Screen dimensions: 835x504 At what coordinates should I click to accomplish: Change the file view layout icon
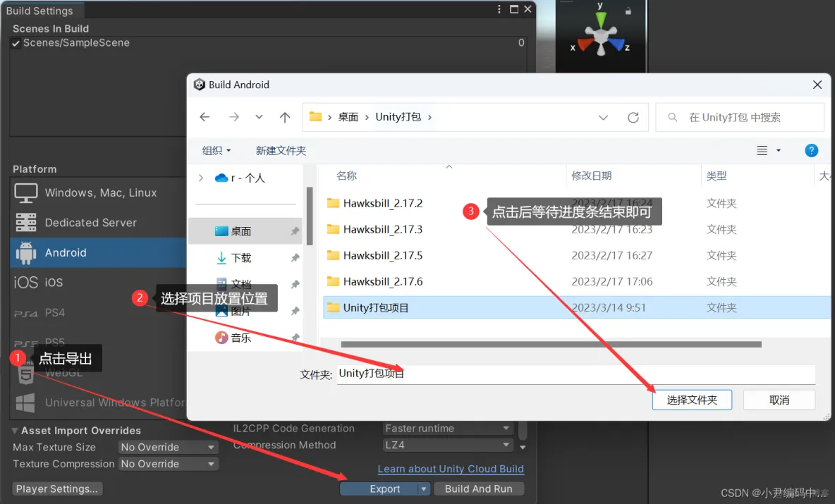tap(762, 151)
